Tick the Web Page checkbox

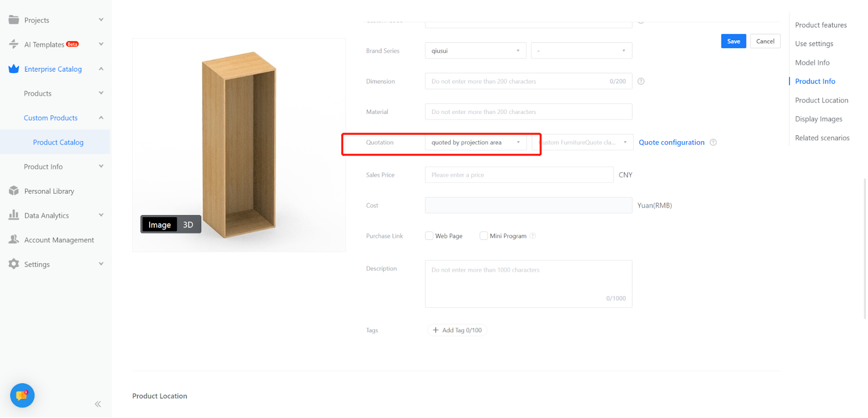click(x=429, y=236)
